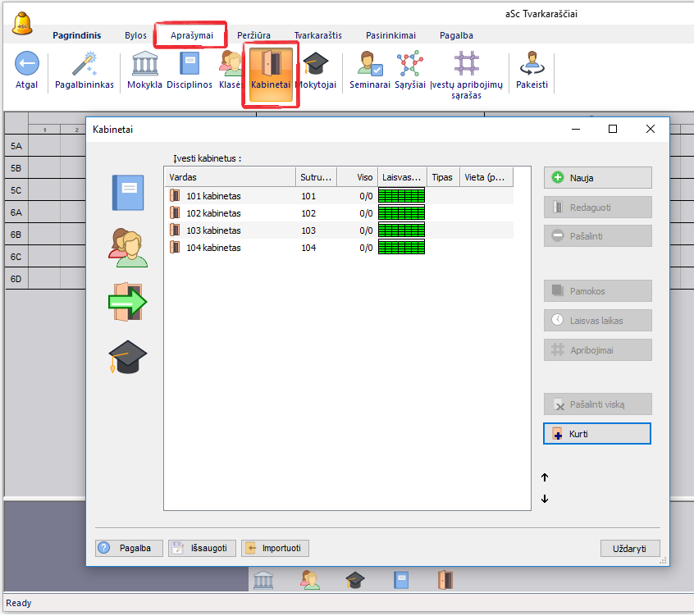Switch to the Peržiūra tab

(x=253, y=35)
